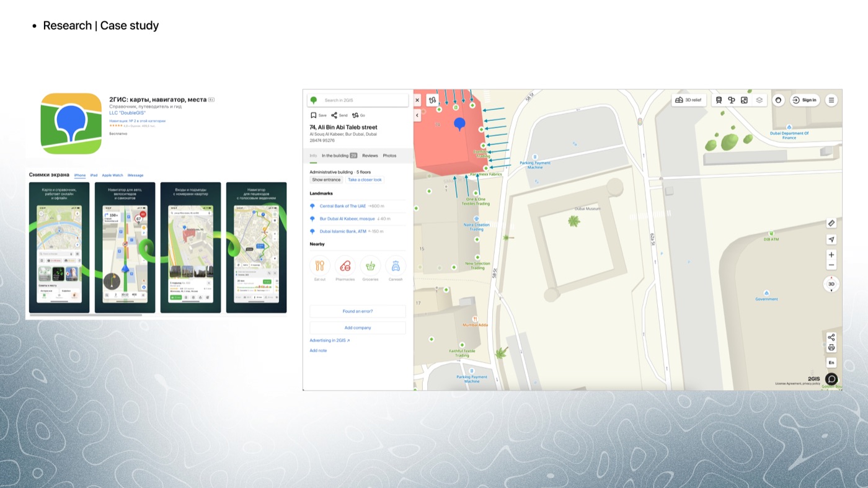Open the chat support bubble icon
This screenshot has width=868, height=488.
click(x=831, y=379)
